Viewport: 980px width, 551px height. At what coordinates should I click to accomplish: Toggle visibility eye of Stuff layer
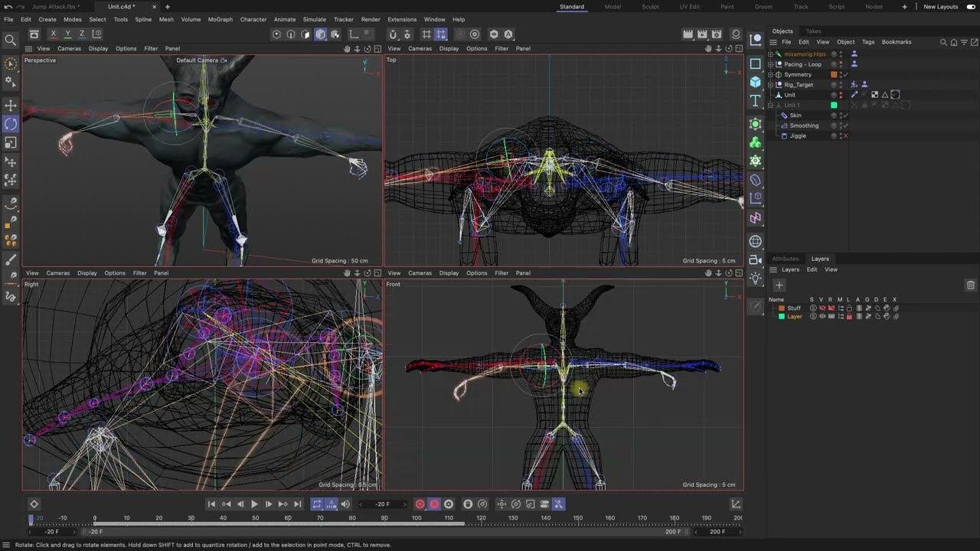[x=822, y=308]
